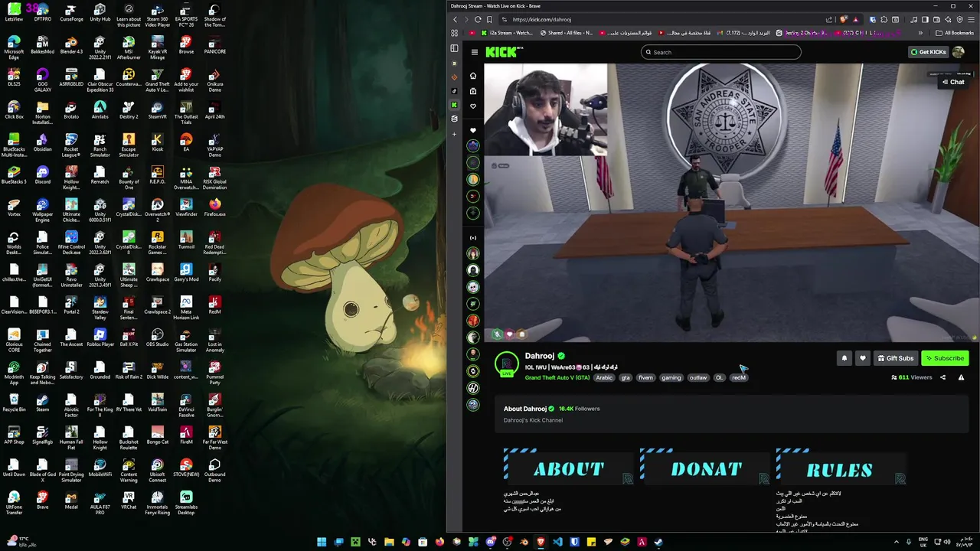The height and width of the screenshot is (551, 980).
Task: Show hidden system tray icons
Action: click(x=897, y=542)
